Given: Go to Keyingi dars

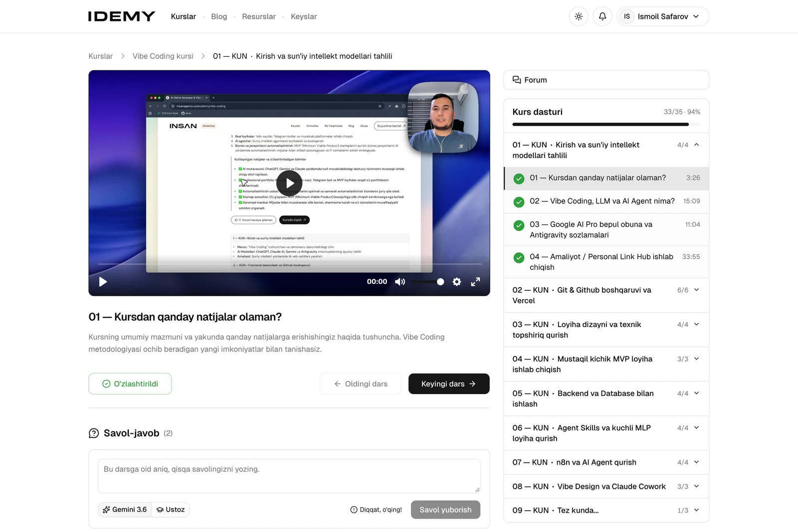Looking at the screenshot, I should coord(449,384).
